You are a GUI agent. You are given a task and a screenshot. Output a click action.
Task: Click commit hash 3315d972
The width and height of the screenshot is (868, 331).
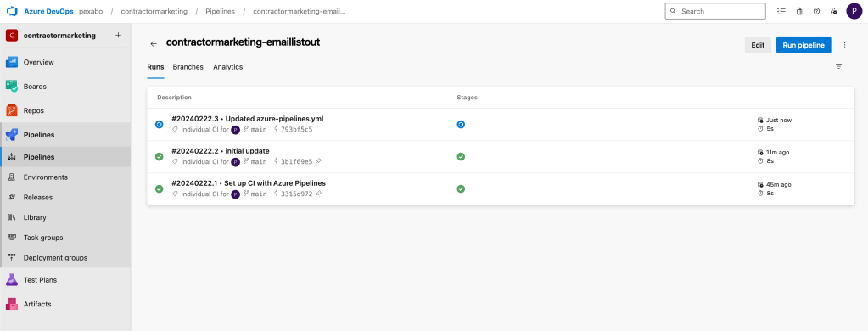pos(297,194)
